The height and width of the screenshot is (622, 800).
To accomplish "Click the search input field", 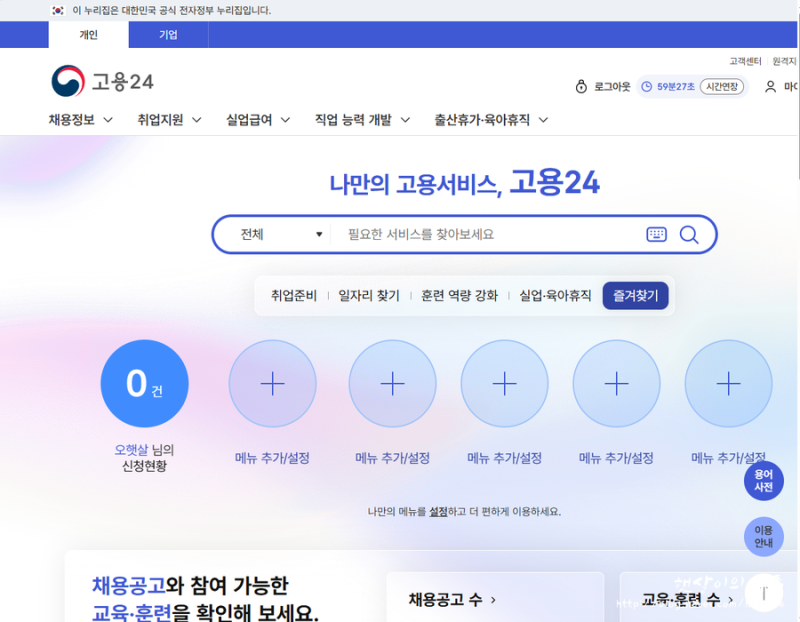I will click(x=487, y=234).
